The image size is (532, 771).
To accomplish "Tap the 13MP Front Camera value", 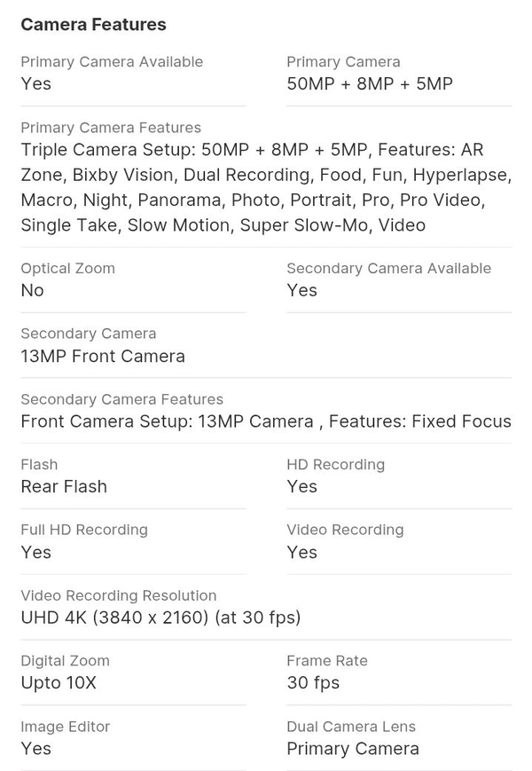I will point(103,357).
